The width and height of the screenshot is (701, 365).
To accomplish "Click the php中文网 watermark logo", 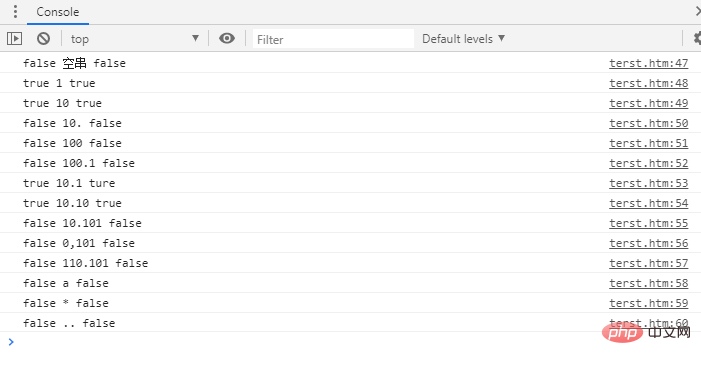I will pos(644,332).
